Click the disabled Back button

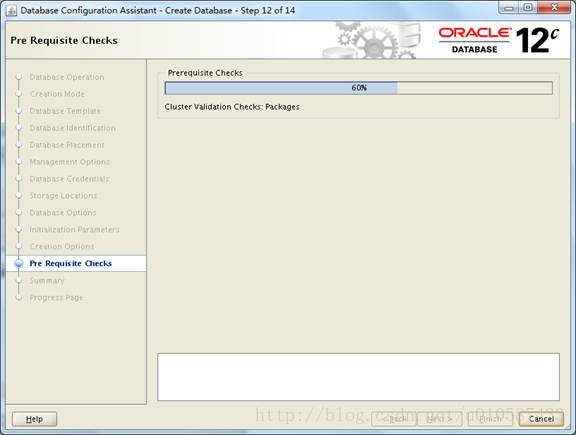(x=394, y=419)
